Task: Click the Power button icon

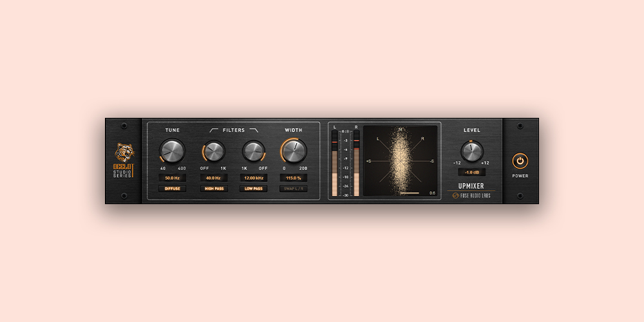Action: click(x=520, y=161)
